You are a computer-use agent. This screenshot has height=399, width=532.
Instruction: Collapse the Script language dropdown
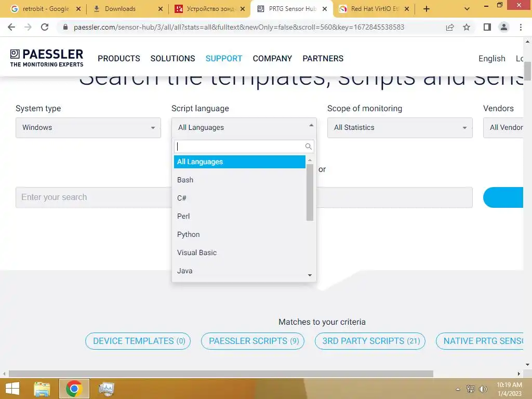coord(244,128)
